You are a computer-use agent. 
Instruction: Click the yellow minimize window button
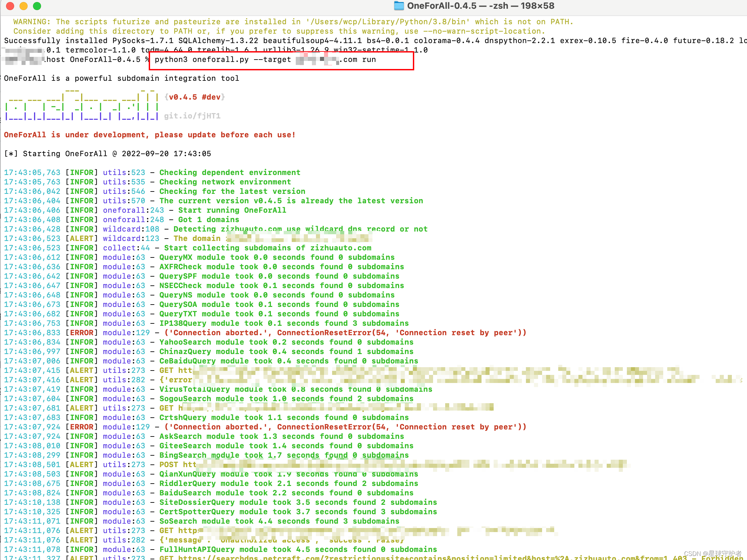[x=24, y=6]
